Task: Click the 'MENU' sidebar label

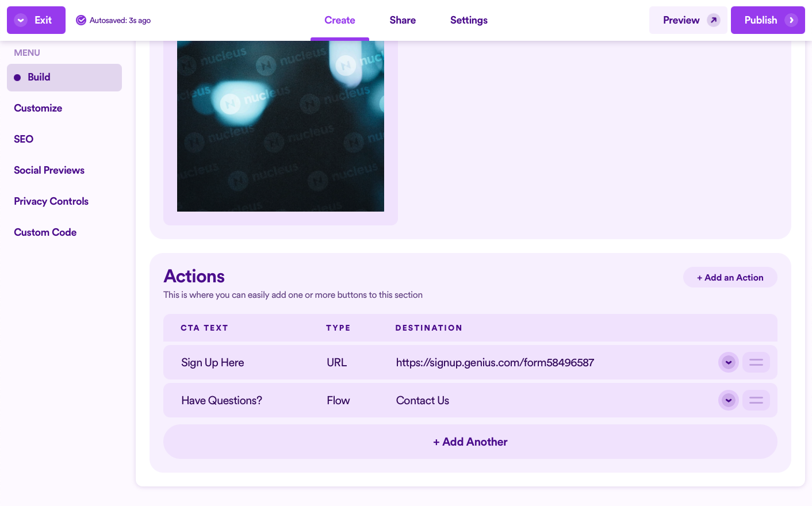Action: (x=27, y=53)
